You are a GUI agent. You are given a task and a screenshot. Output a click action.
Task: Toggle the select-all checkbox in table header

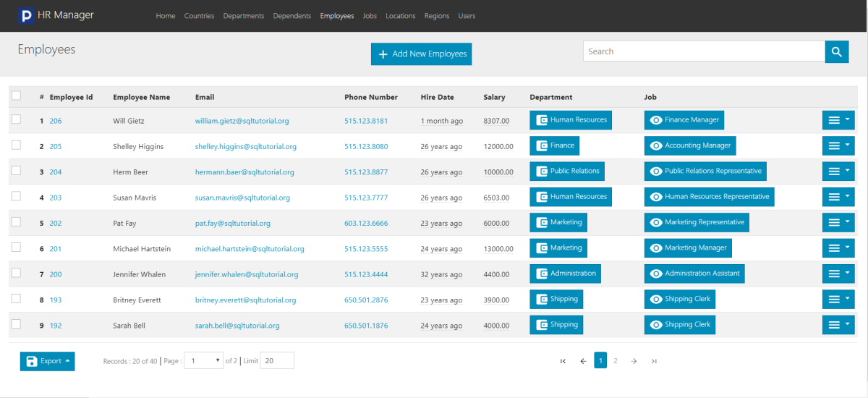point(17,96)
